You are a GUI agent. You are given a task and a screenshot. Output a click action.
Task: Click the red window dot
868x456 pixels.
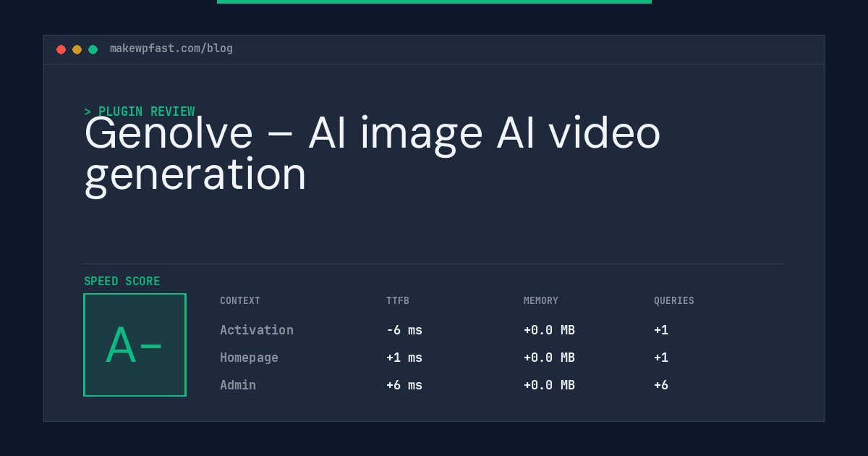61,49
